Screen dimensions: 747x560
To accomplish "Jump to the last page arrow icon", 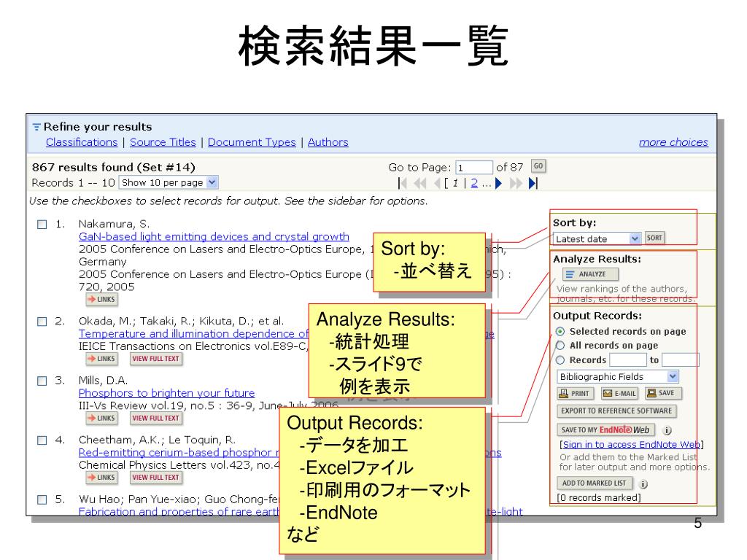I will pos(533,183).
